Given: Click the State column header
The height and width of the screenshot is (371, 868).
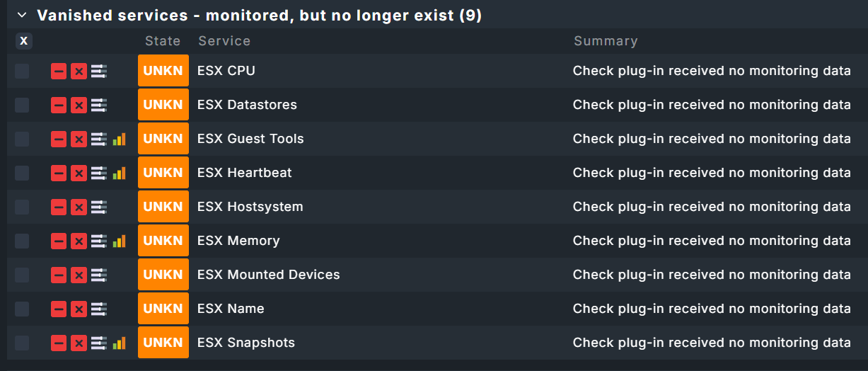Looking at the screenshot, I should (x=163, y=41).
